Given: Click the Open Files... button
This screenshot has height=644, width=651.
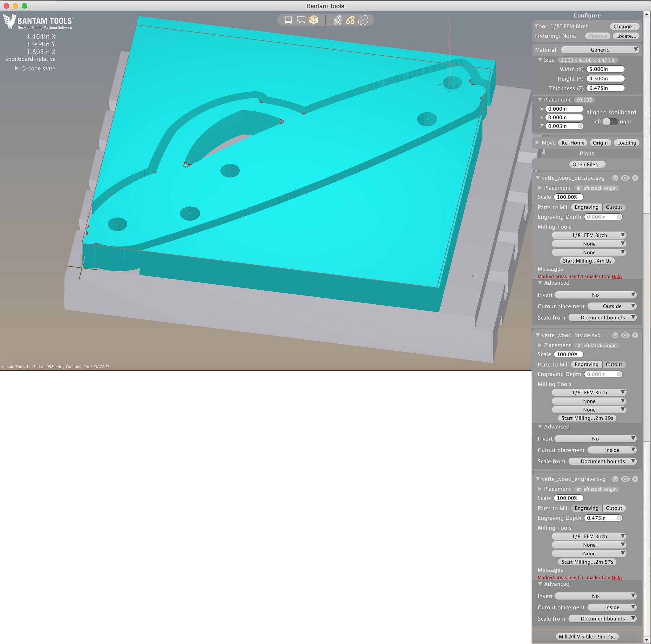Looking at the screenshot, I should pyautogui.click(x=587, y=164).
